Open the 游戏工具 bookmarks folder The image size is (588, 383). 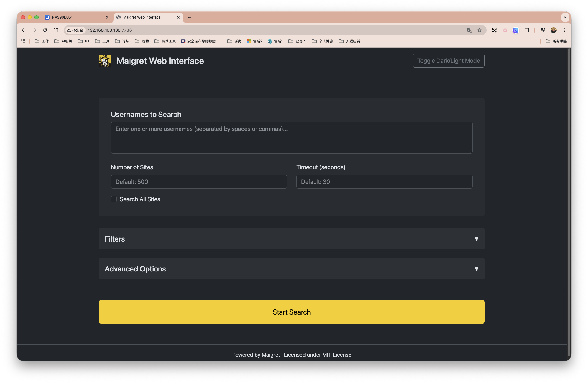click(165, 41)
